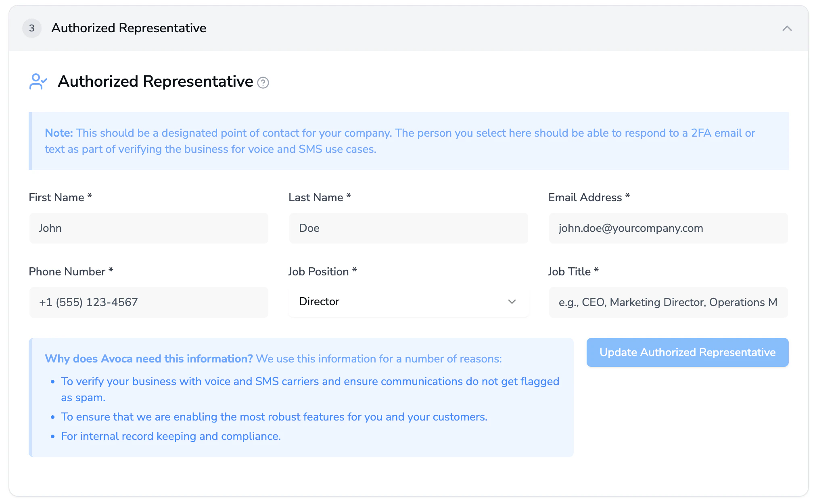Click the blue Note banner text
This screenshot has width=815, height=504.
[399, 141]
